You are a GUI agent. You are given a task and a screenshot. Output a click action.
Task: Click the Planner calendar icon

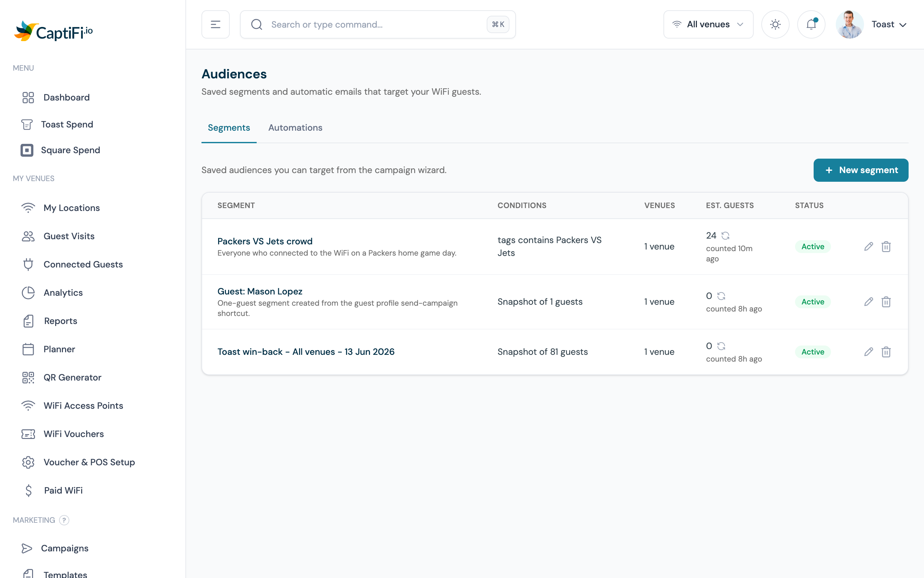[x=28, y=349]
